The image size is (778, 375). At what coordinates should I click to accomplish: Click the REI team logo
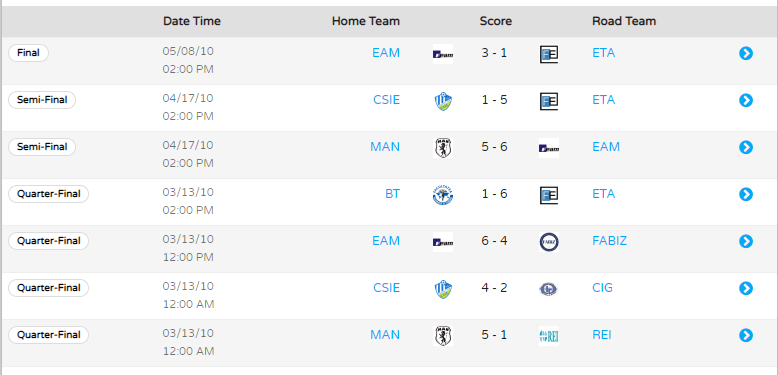point(549,336)
